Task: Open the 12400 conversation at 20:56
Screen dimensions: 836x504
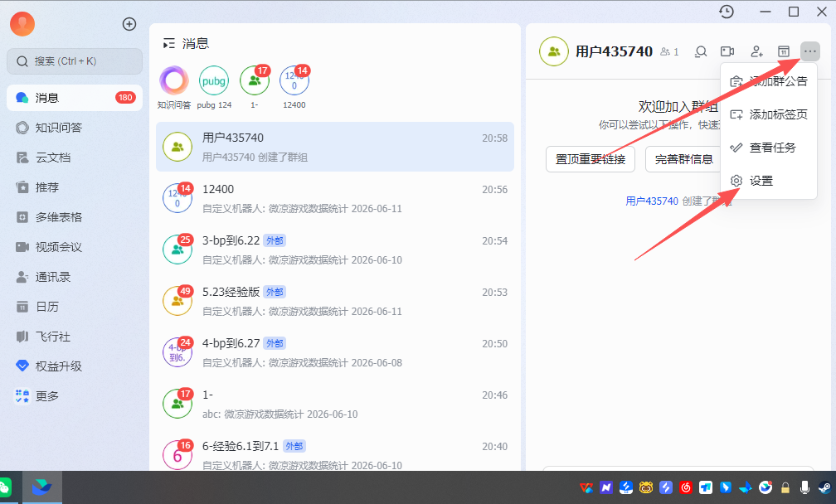Action: (335, 198)
